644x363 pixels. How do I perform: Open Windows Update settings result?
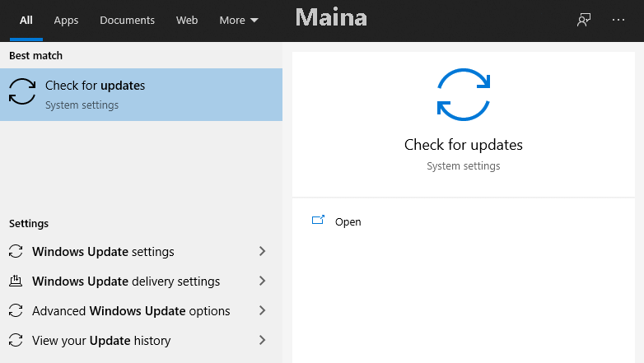pyautogui.click(x=141, y=251)
